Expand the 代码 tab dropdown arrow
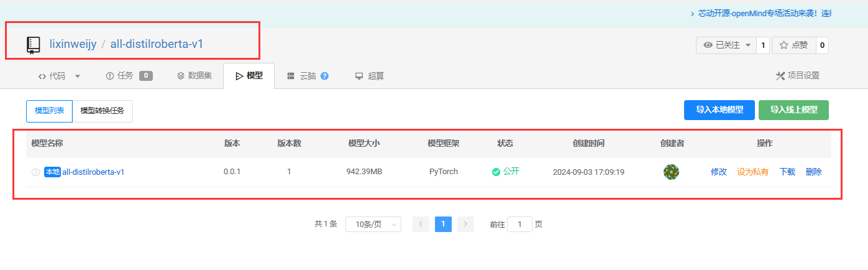This screenshot has width=868, height=270. tap(78, 77)
